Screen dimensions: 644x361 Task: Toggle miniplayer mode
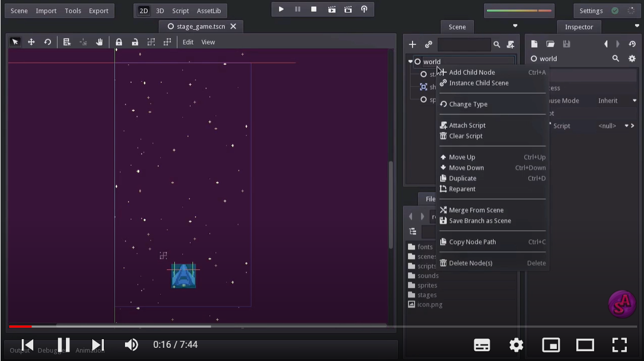(551, 344)
